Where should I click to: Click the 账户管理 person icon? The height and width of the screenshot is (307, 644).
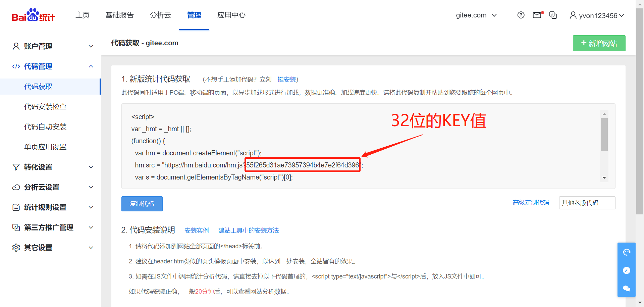pos(16,46)
